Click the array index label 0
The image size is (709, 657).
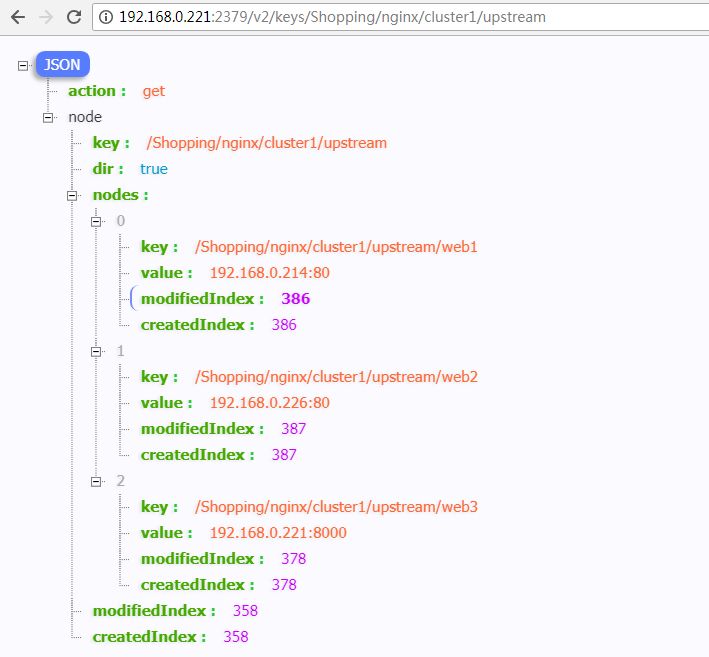tap(120, 221)
